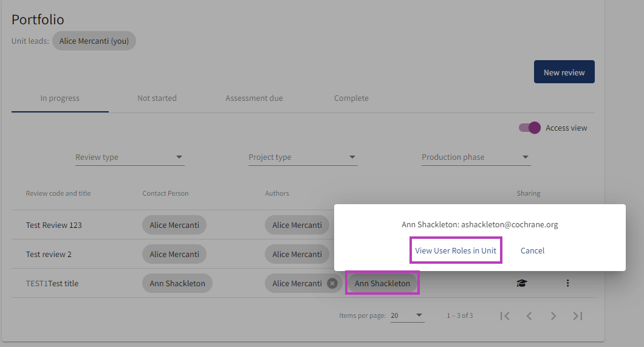This screenshot has height=347, width=644.
Task: Select the Complete tab
Action: 351,98
